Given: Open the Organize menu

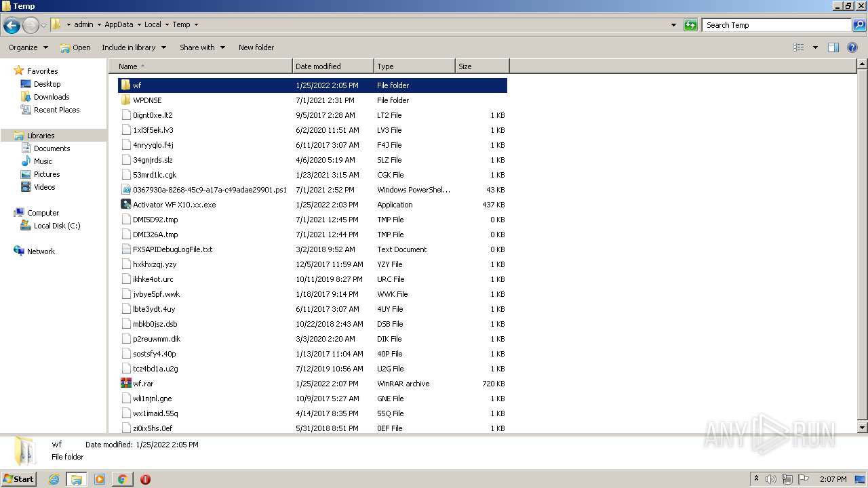Looking at the screenshot, I should (28, 47).
